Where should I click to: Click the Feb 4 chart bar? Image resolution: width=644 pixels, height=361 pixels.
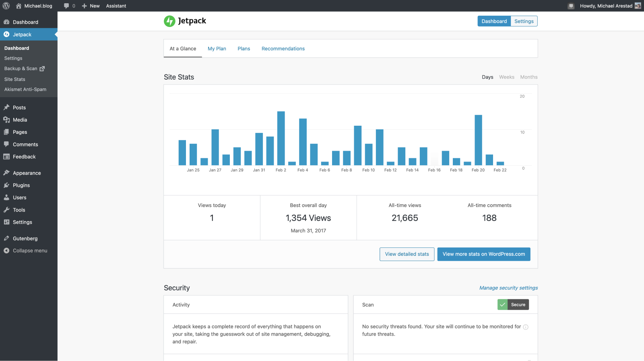coord(303,142)
